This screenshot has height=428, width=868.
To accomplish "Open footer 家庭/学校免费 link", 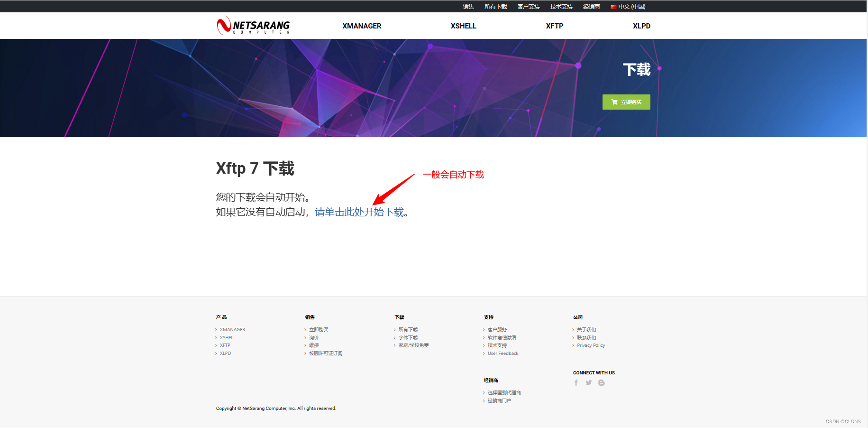I will click(x=413, y=345).
